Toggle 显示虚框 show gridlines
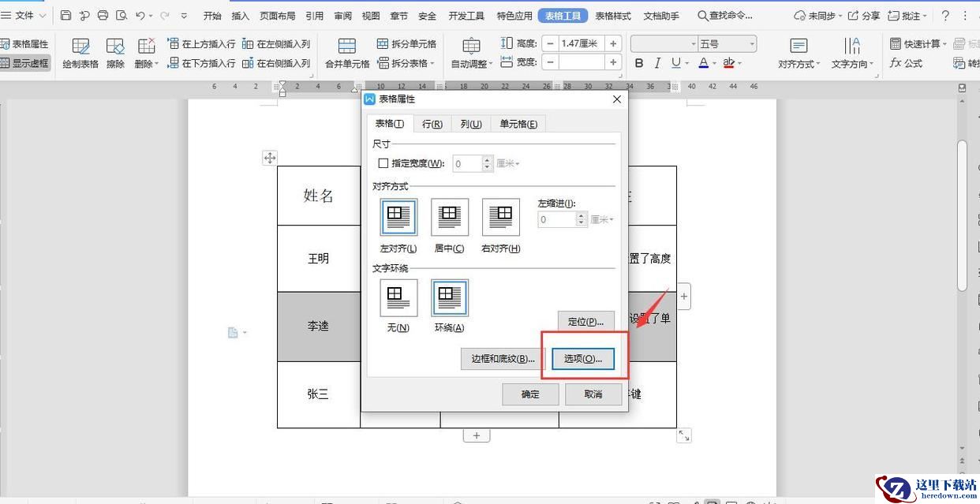 tap(24, 63)
